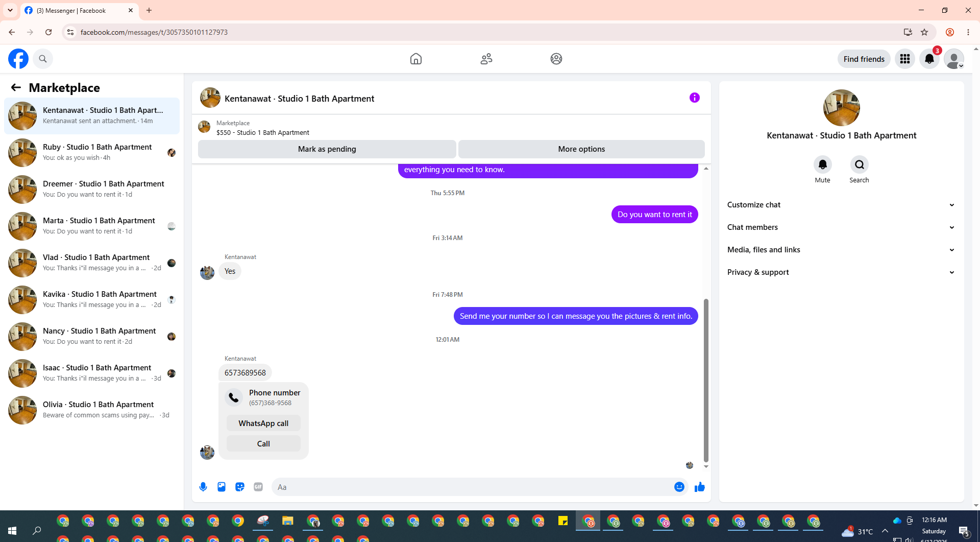Image resolution: width=980 pixels, height=542 pixels.
Task: View site information icon in address bar
Action: click(x=70, y=32)
